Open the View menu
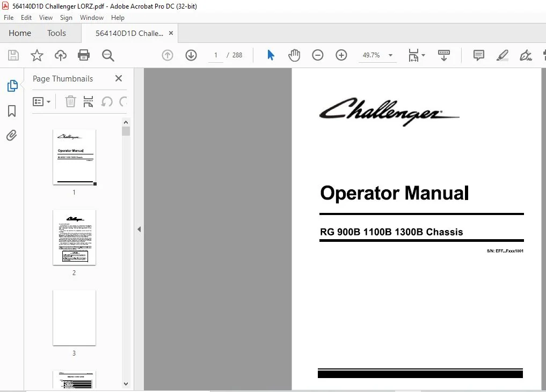 click(x=46, y=18)
